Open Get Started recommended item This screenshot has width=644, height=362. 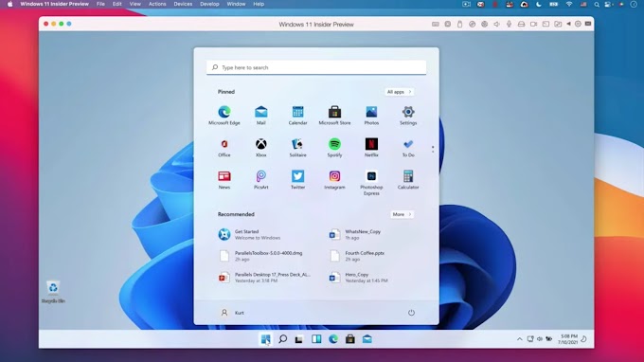click(x=250, y=235)
